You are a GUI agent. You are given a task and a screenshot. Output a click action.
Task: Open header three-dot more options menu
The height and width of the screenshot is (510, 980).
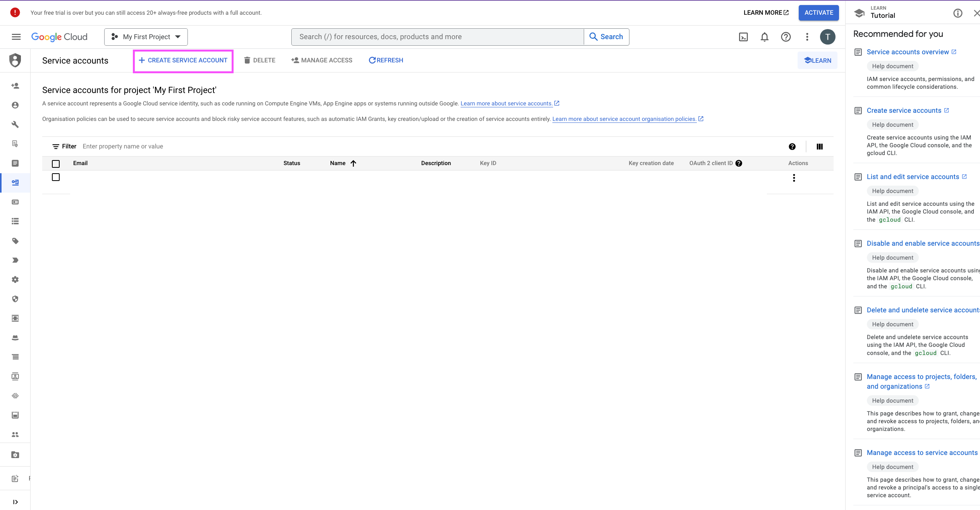click(807, 37)
